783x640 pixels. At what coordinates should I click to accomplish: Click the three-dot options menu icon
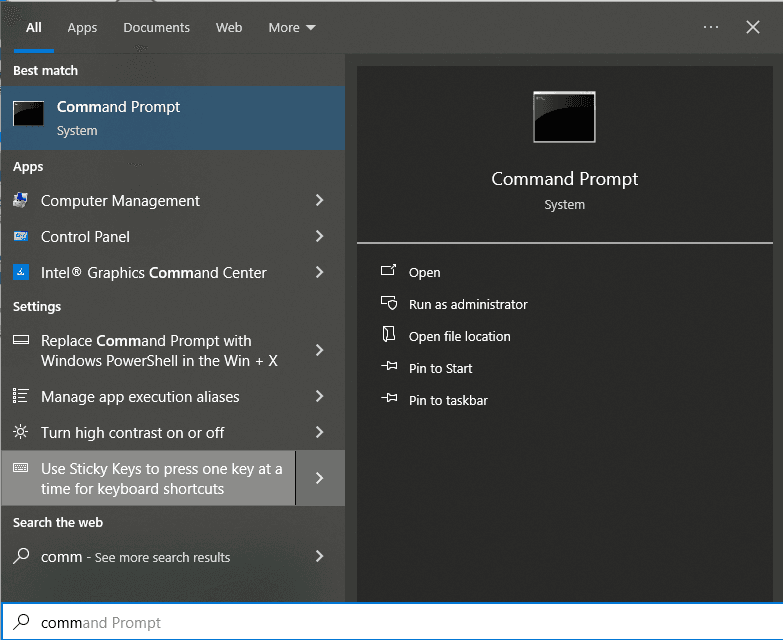click(x=711, y=27)
